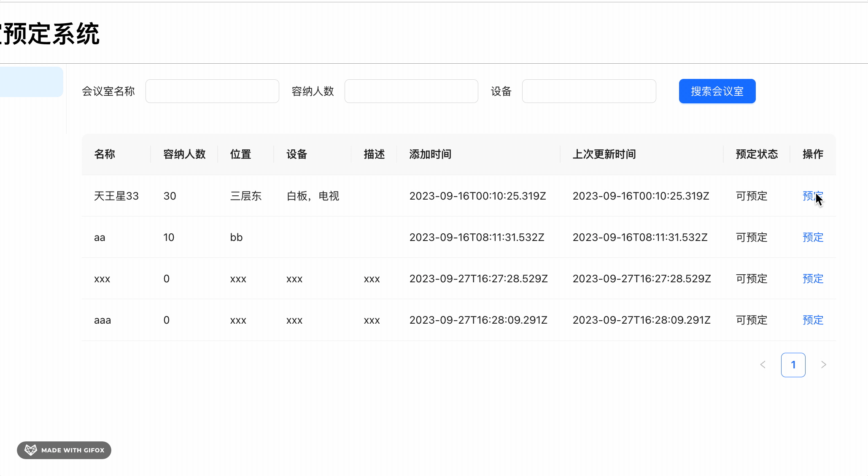Focus the 容纳人数 input field
The height and width of the screenshot is (476, 868).
point(411,91)
